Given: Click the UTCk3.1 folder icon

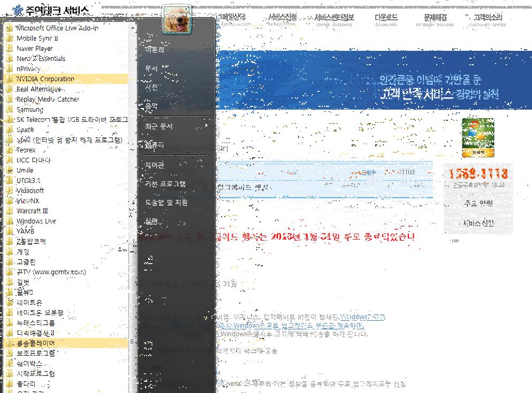Looking at the screenshot, I should tap(10, 180).
